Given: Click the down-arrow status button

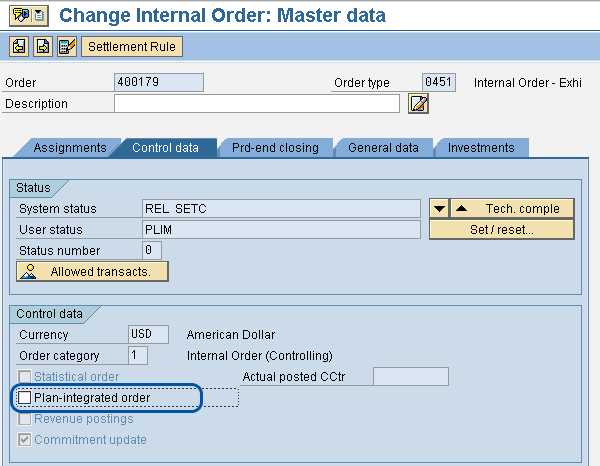Looking at the screenshot, I should click(x=438, y=208).
